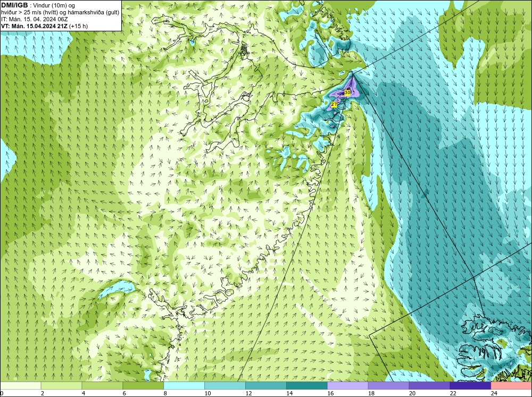Click the scale label 8
532x397 pixels.
click(165, 393)
